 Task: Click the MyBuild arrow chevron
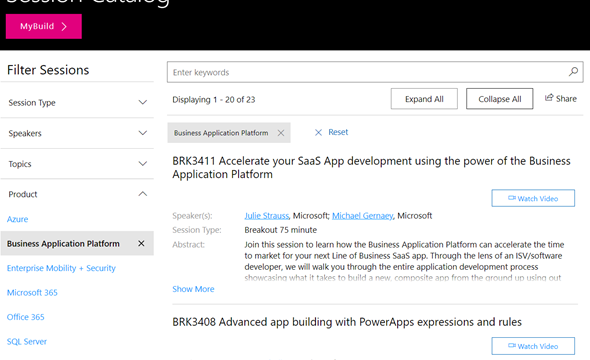click(64, 26)
